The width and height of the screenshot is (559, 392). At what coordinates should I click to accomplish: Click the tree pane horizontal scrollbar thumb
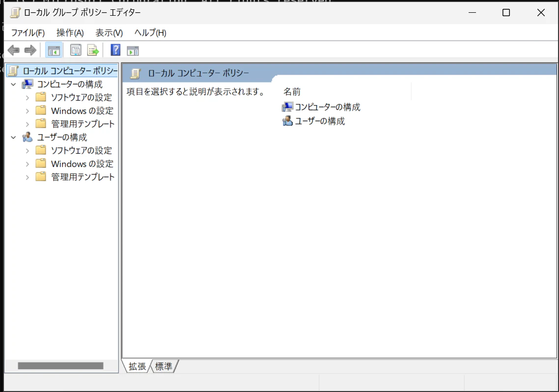pos(60,365)
